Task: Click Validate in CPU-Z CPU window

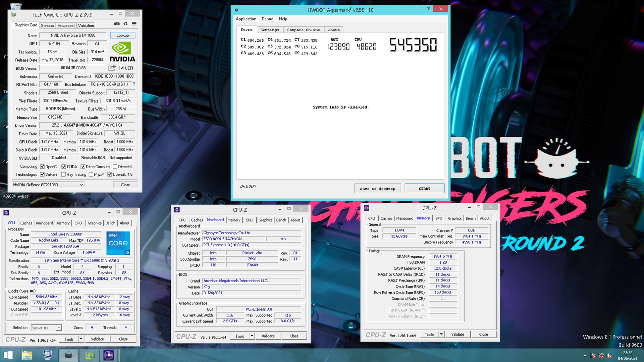Action: (97, 339)
